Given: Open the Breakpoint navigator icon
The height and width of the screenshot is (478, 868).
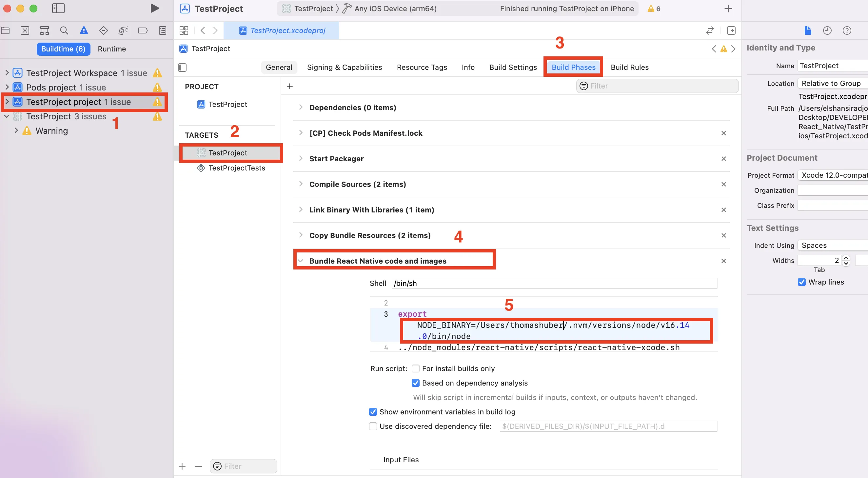Looking at the screenshot, I should (143, 31).
